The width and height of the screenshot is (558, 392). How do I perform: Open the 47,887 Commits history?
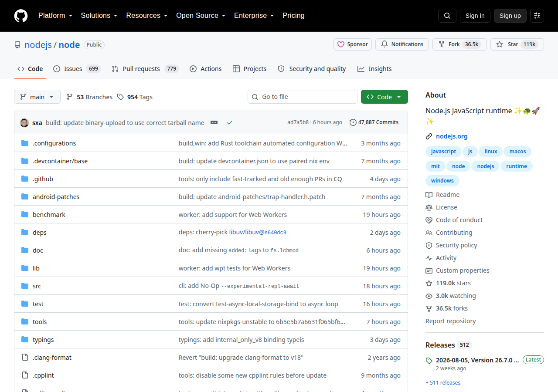374,122
